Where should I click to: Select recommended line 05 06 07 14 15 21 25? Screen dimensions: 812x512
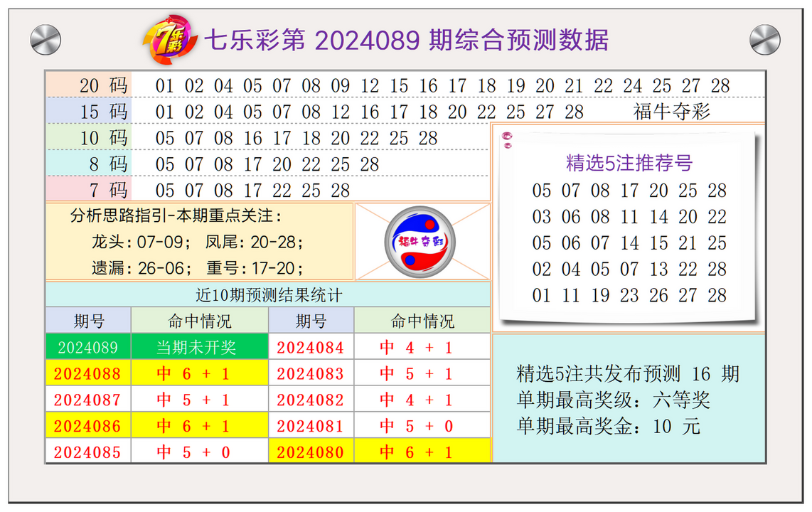tap(629, 242)
